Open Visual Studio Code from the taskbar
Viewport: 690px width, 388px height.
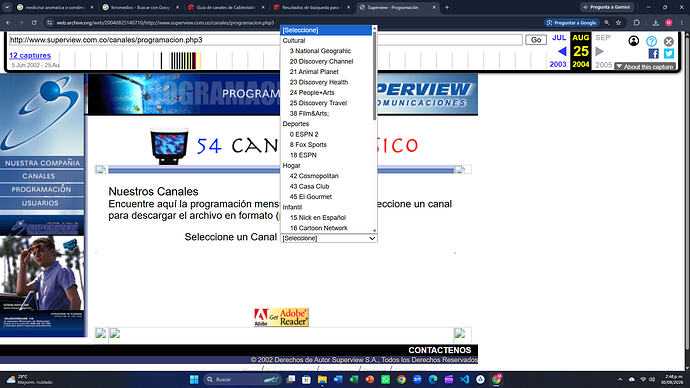click(465, 379)
